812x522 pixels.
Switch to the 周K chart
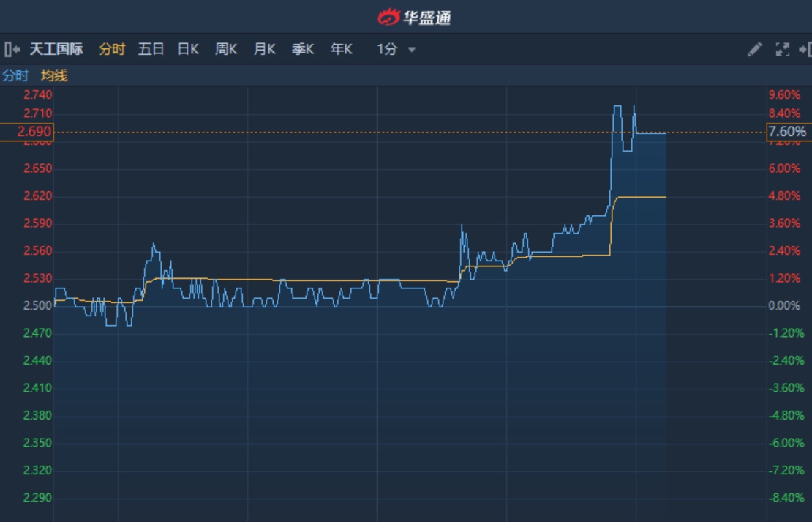(226, 49)
